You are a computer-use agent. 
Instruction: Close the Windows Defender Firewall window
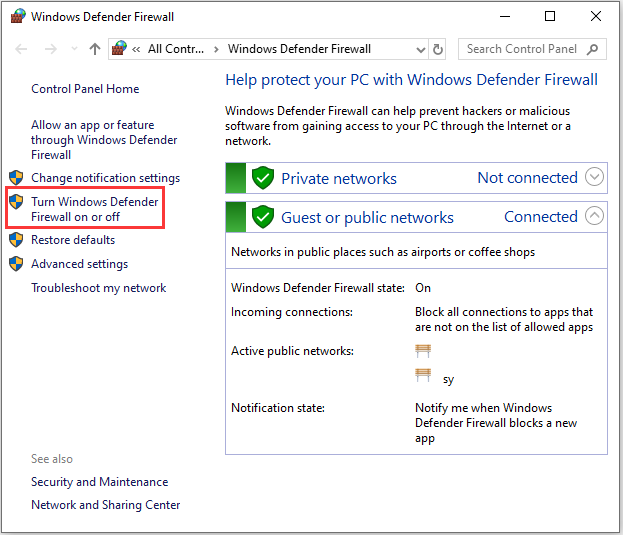pyautogui.click(x=596, y=16)
